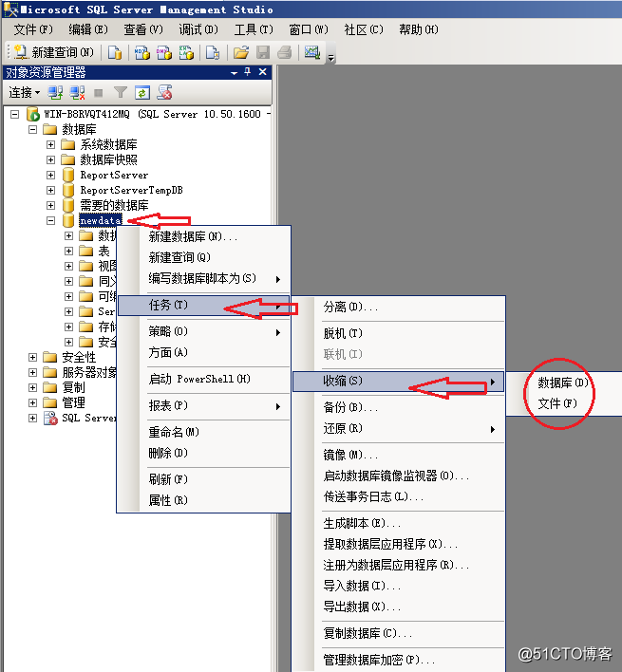
Task: Toggle the auto-hide pin of 对象资源管理器
Action: pos(247,72)
